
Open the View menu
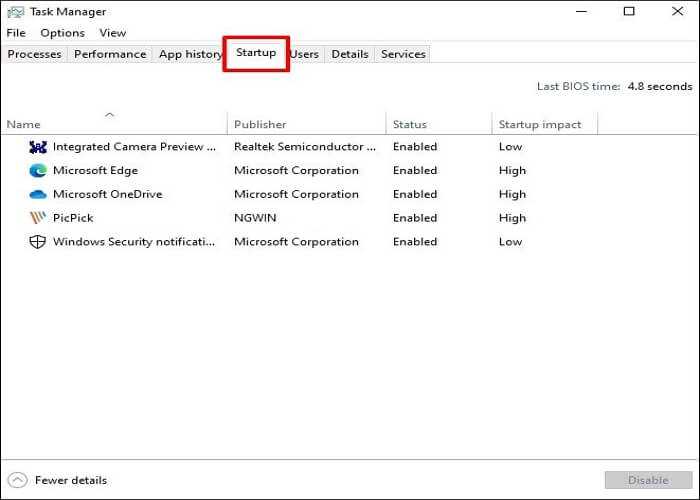pyautogui.click(x=112, y=33)
